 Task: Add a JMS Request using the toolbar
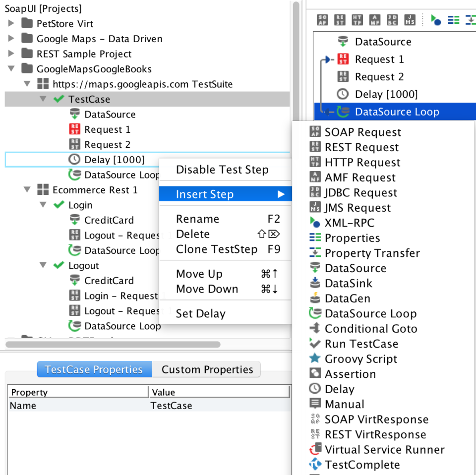[x=409, y=20]
